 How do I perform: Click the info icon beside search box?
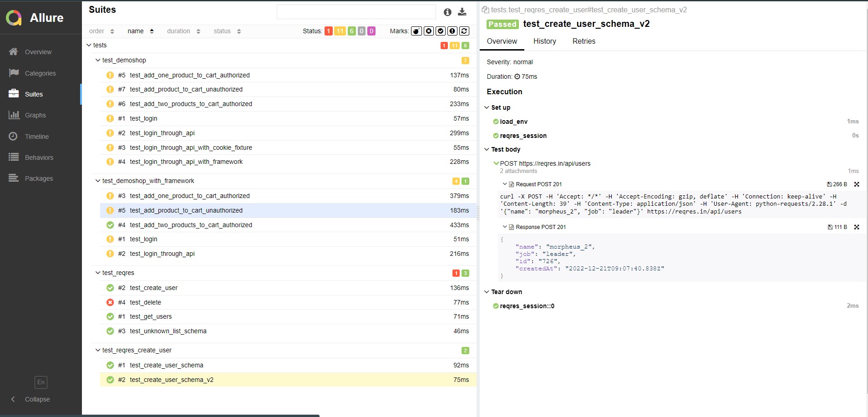click(447, 12)
